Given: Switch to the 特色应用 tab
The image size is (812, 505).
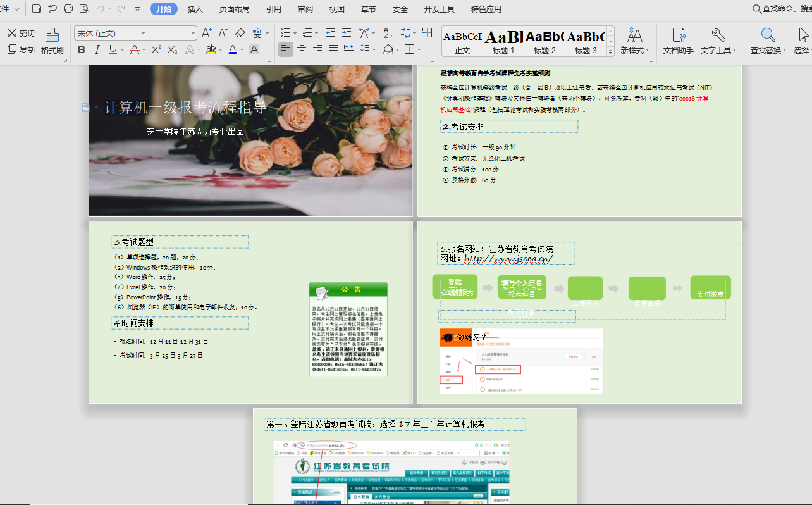Looking at the screenshot, I should coord(486,9).
